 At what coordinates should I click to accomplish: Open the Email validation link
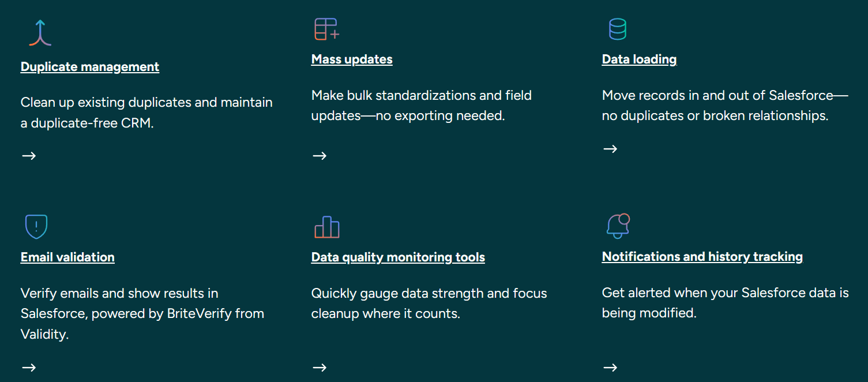click(x=67, y=257)
